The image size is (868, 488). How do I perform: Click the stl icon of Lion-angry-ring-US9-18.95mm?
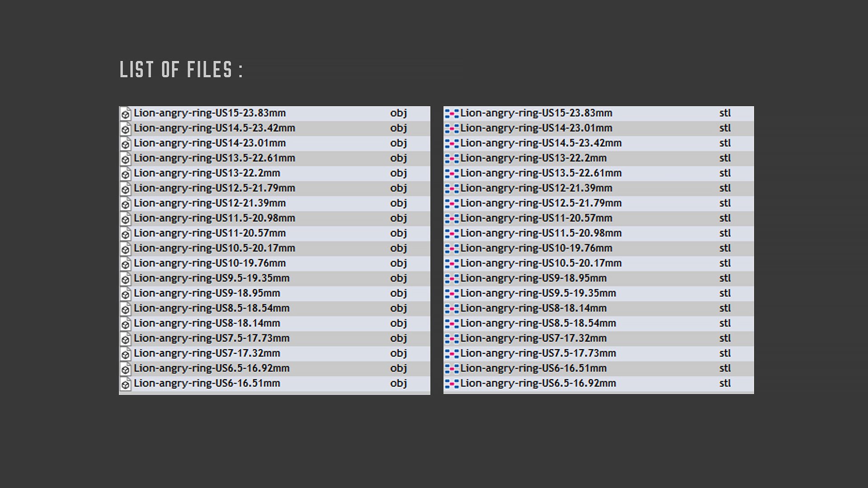click(x=452, y=278)
